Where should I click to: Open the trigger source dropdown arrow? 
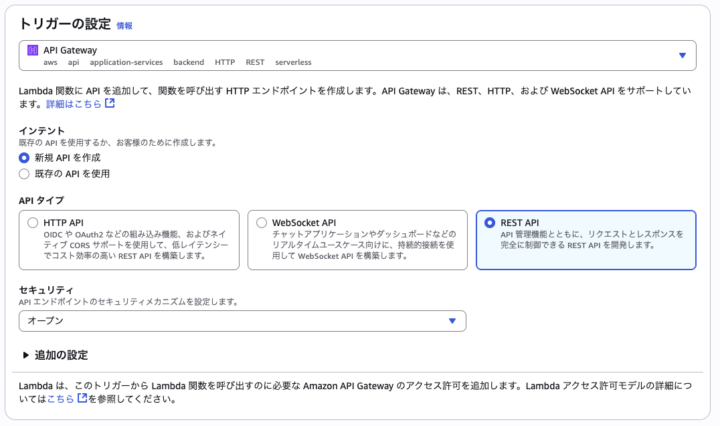coord(682,56)
